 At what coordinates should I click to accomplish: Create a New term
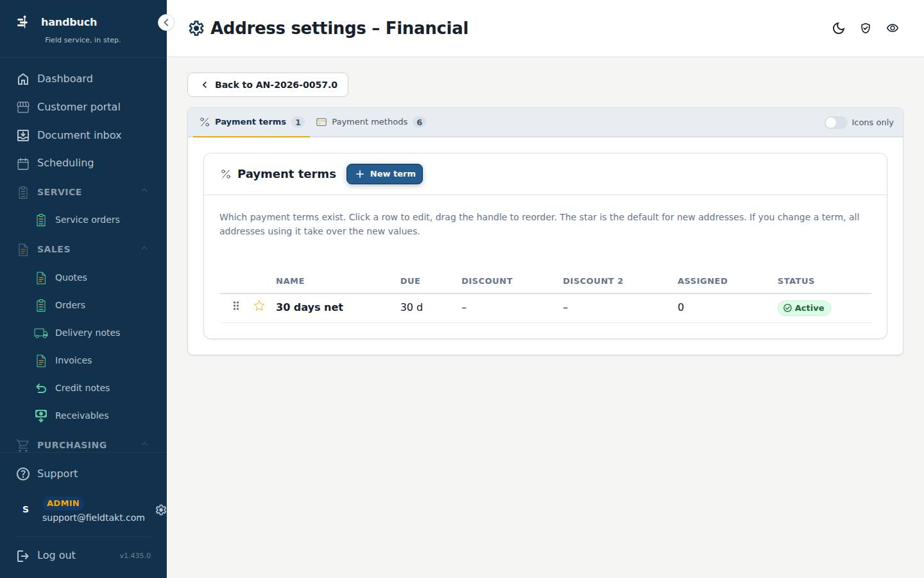click(384, 174)
